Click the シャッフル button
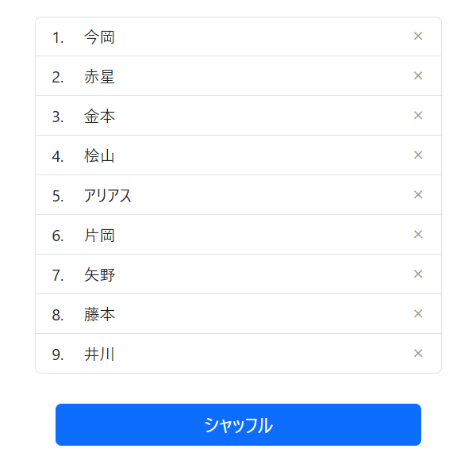Viewport: 476px width, 460px height. pos(238,424)
